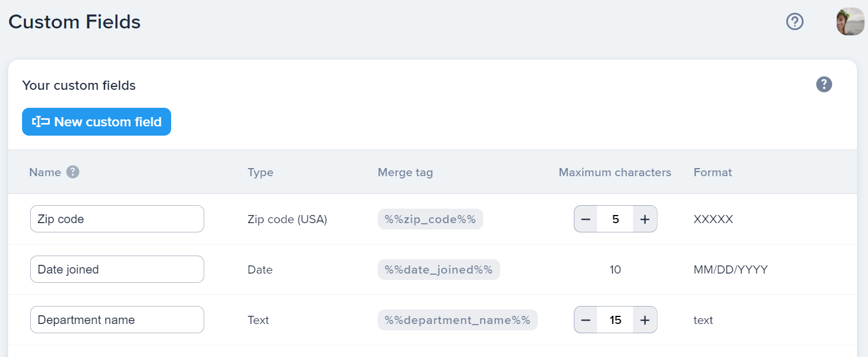Click Department name max characters value 15
The height and width of the screenshot is (357, 868).
(x=615, y=320)
